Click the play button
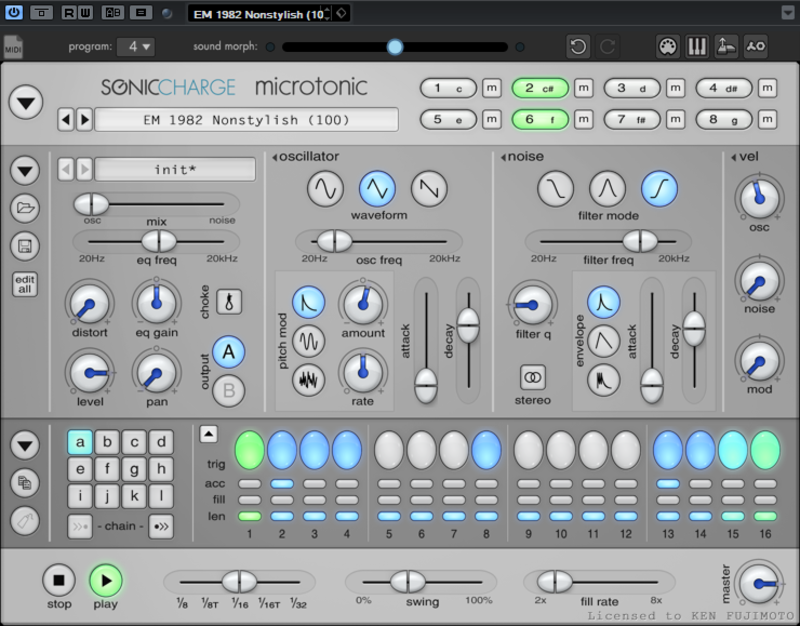This screenshot has height=626, width=800. [106, 580]
